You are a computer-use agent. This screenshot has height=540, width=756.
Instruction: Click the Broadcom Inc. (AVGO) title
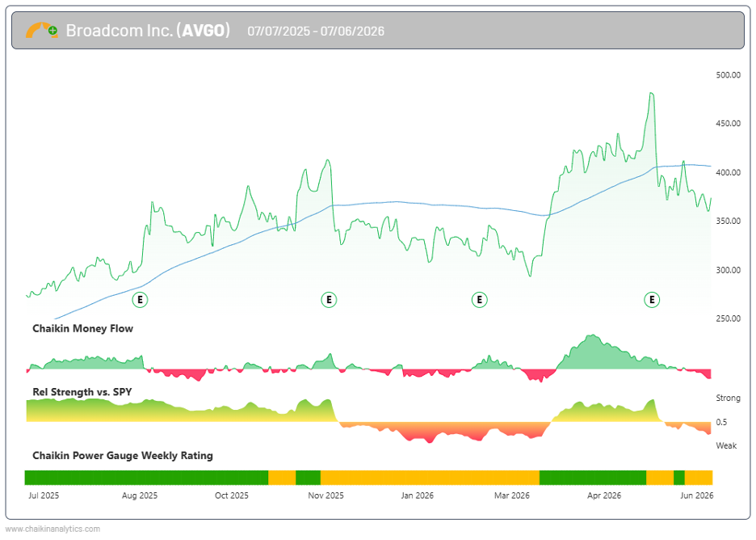(148, 31)
